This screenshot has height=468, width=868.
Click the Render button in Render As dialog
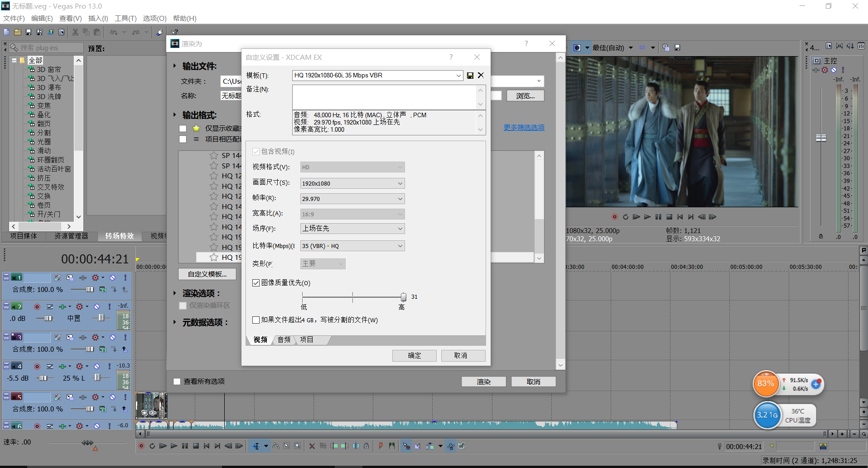tap(484, 382)
